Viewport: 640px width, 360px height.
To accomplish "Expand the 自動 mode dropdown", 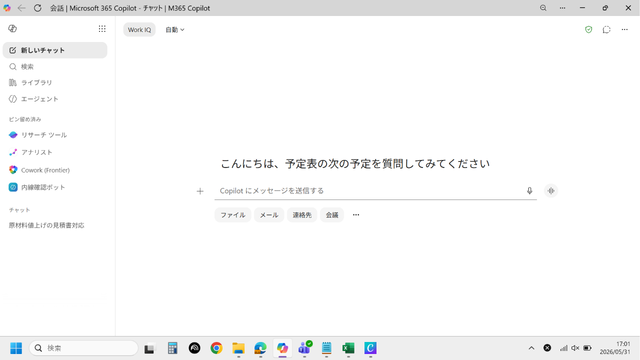I will (x=175, y=29).
